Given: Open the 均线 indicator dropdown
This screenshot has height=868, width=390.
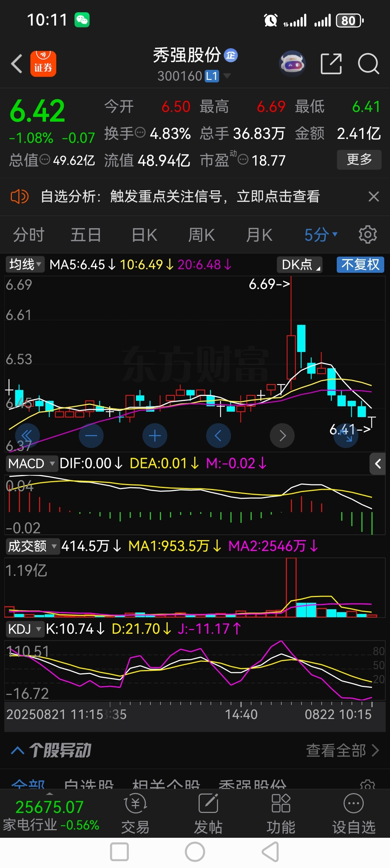Looking at the screenshot, I should [x=25, y=265].
